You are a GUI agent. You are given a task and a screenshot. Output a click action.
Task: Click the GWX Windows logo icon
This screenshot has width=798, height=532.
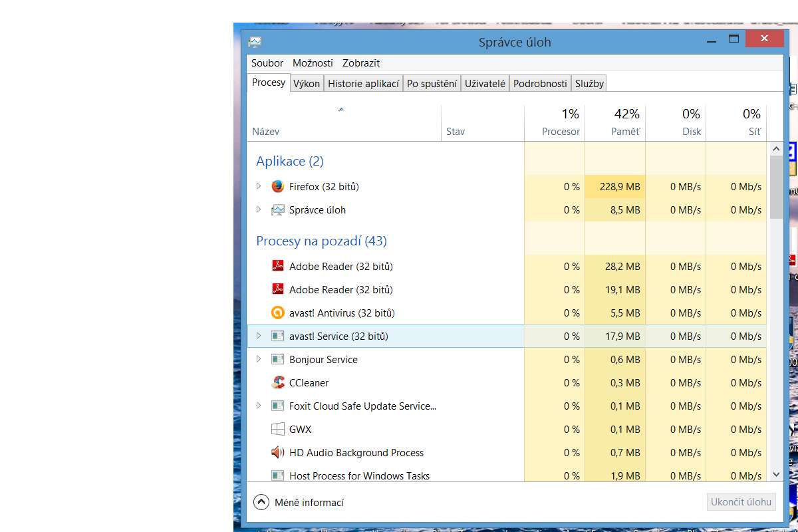click(278, 429)
